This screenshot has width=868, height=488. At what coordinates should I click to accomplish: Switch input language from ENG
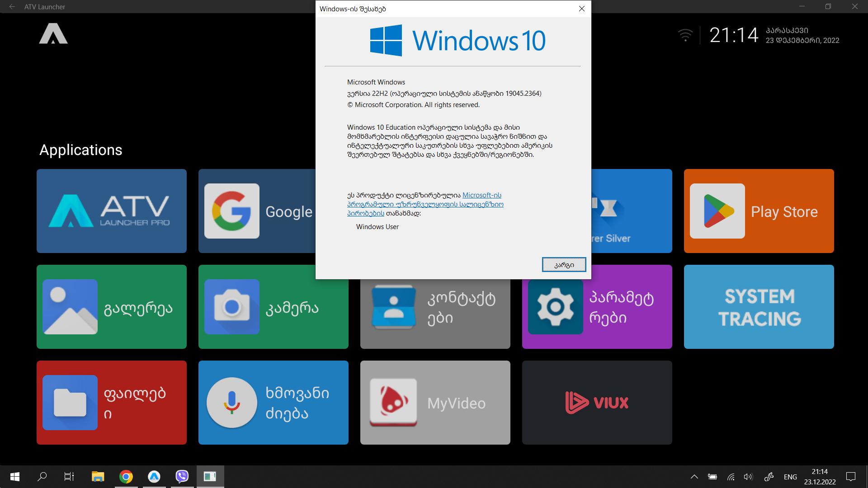pyautogui.click(x=790, y=477)
